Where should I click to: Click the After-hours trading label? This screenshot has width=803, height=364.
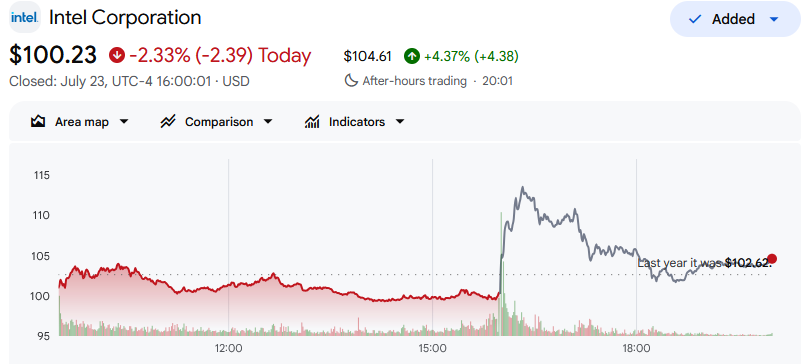414,81
